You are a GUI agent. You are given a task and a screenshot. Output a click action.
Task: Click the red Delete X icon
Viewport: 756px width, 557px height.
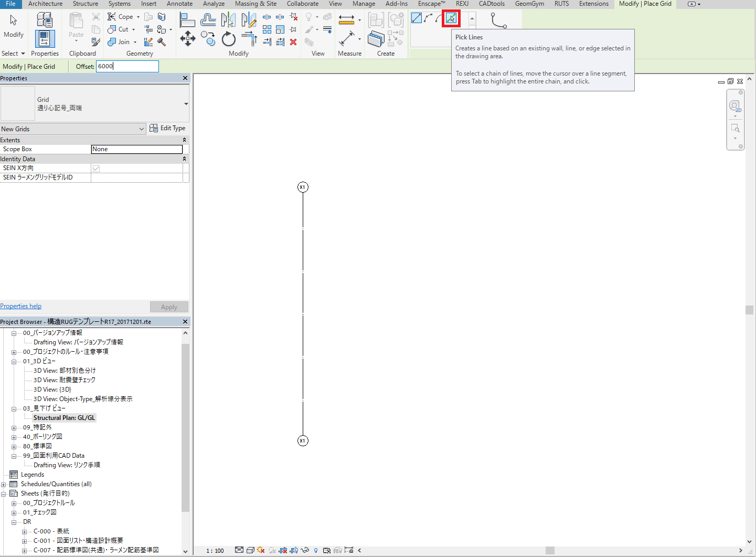[x=293, y=42]
